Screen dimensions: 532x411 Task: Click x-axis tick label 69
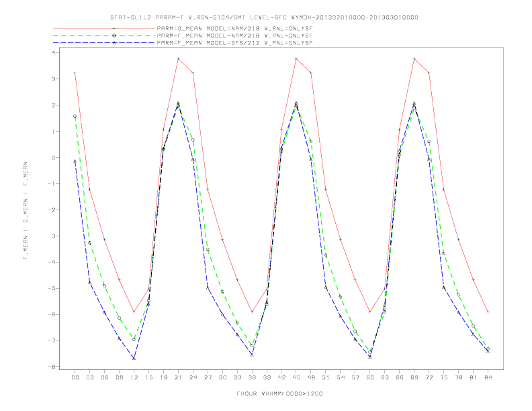tap(414, 377)
